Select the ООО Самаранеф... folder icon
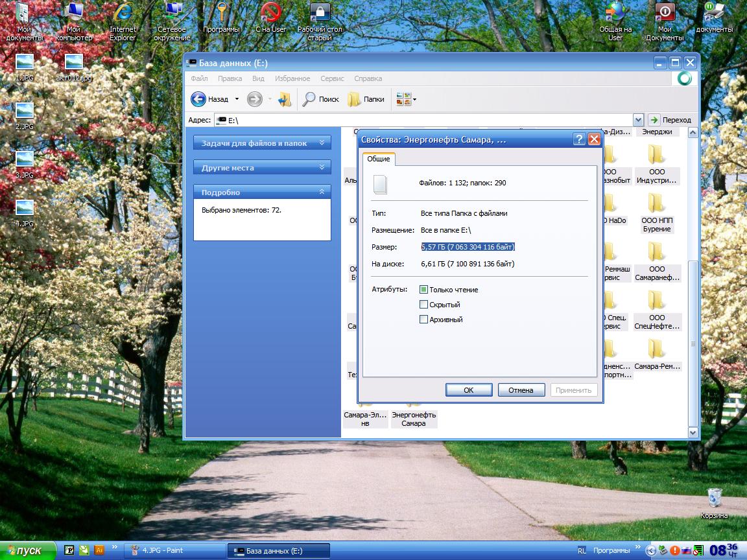 click(656, 253)
